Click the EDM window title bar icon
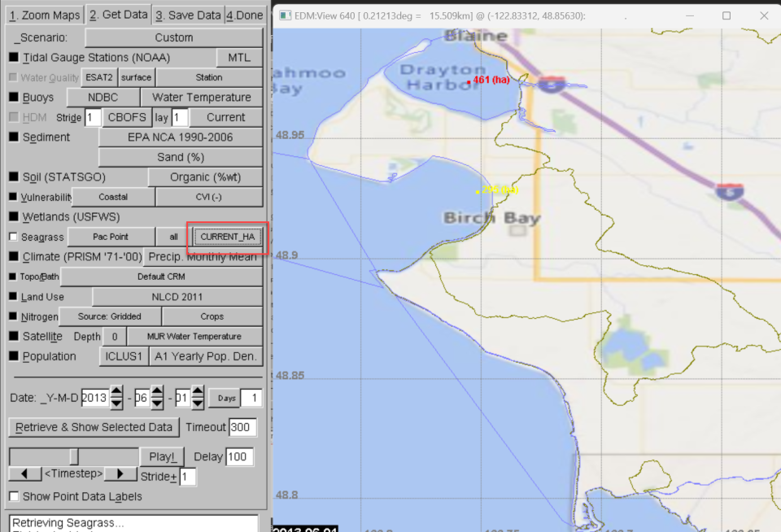The height and width of the screenshot is (532, 781). tap(284, 15)
